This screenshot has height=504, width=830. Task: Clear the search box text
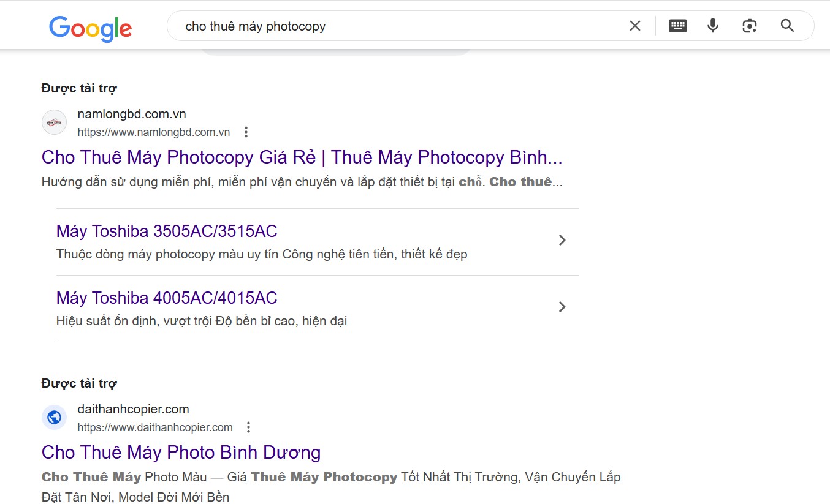pos(635,26)
